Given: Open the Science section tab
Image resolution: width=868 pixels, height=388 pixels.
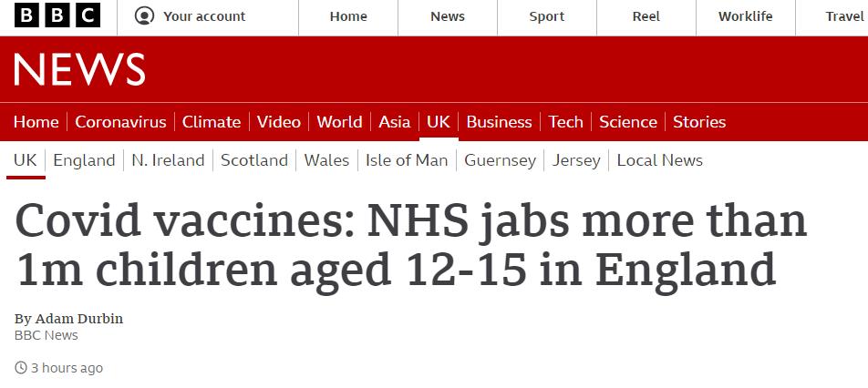Looking at the screenshot, I should tap(628, 122).
